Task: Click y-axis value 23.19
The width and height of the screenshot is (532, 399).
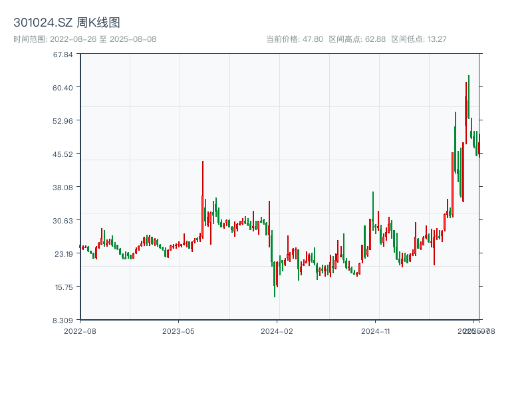Action: 64,254
